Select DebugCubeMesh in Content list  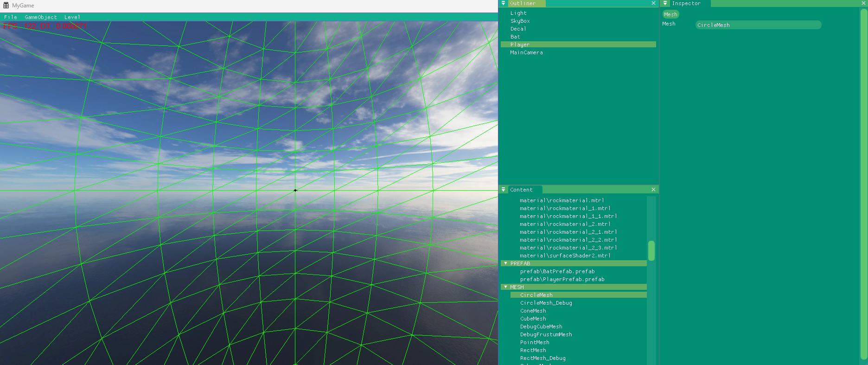pos(541,327)
